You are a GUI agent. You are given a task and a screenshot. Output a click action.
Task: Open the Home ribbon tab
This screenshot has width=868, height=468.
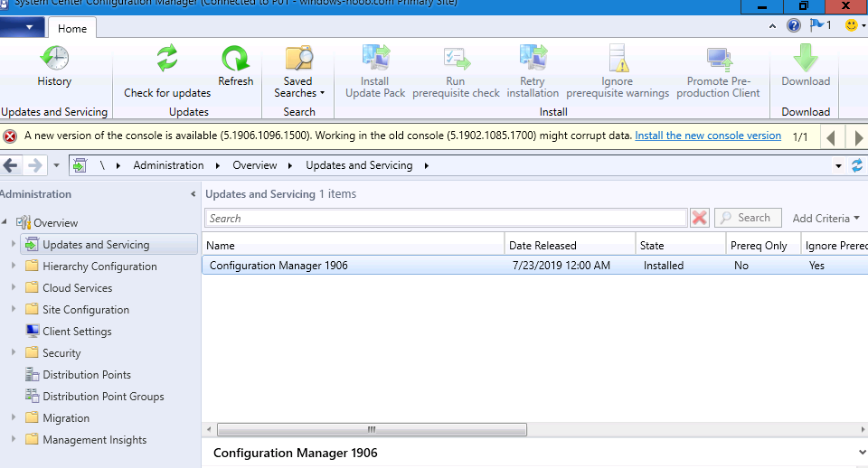point(72,28)
